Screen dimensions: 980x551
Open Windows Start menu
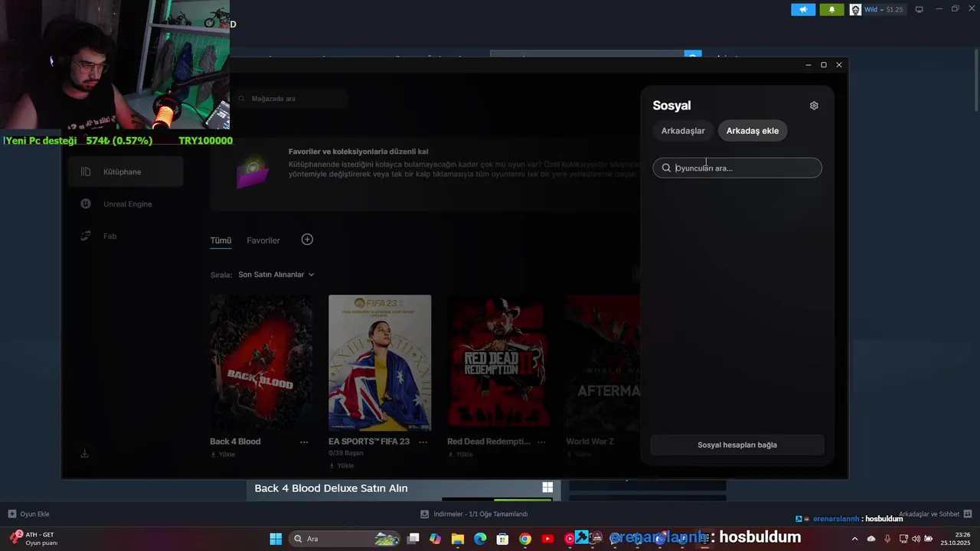276,539
